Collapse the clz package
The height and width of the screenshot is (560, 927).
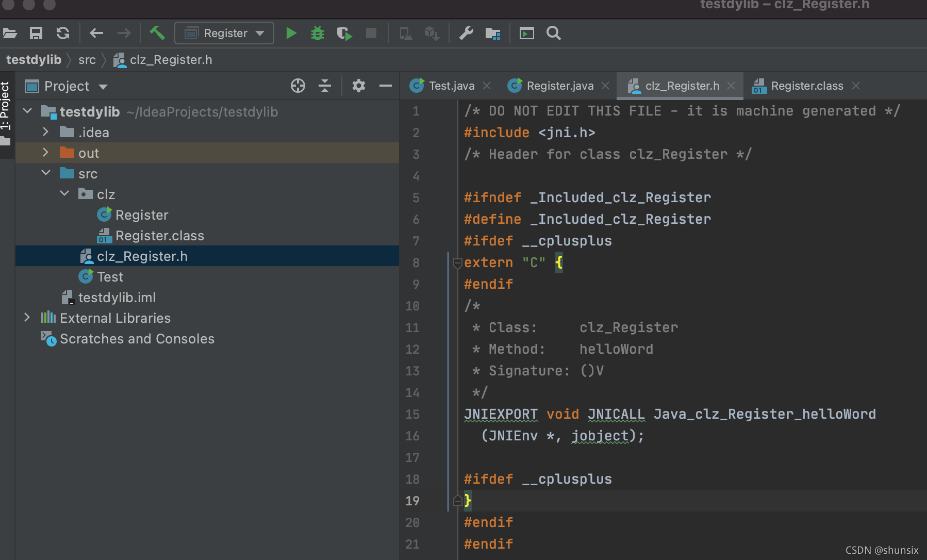point(64,193)
